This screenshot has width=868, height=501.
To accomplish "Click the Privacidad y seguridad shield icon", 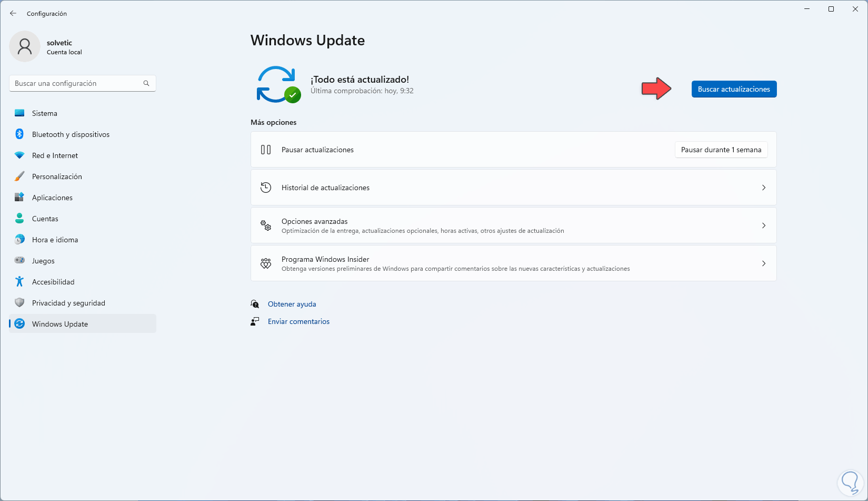I will coord(19,303).
